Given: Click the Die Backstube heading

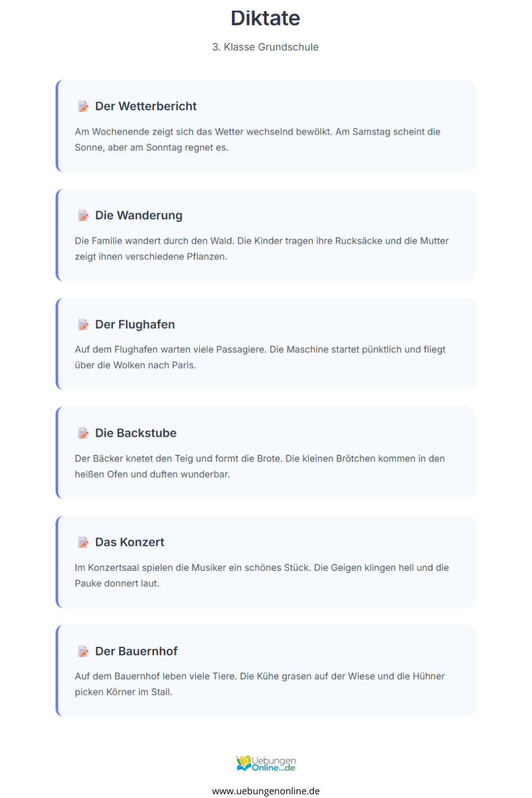Looking at the screenshot, I should pyautogui.click(x=136, y=433).
